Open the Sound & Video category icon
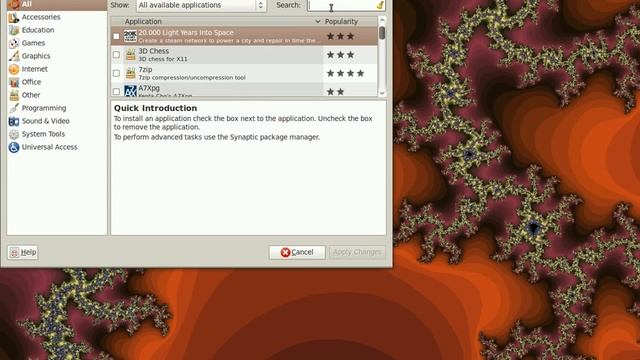Screen dimensions: 640x360 click(14, 121)
